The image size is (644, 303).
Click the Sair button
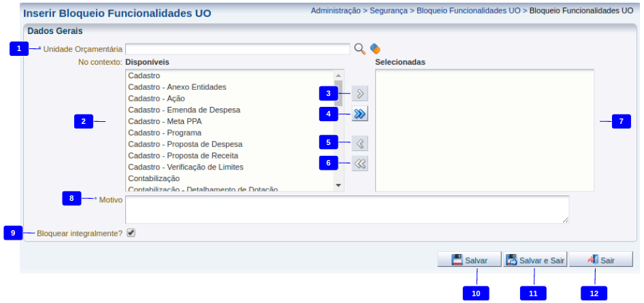click(x=600, y=260)
